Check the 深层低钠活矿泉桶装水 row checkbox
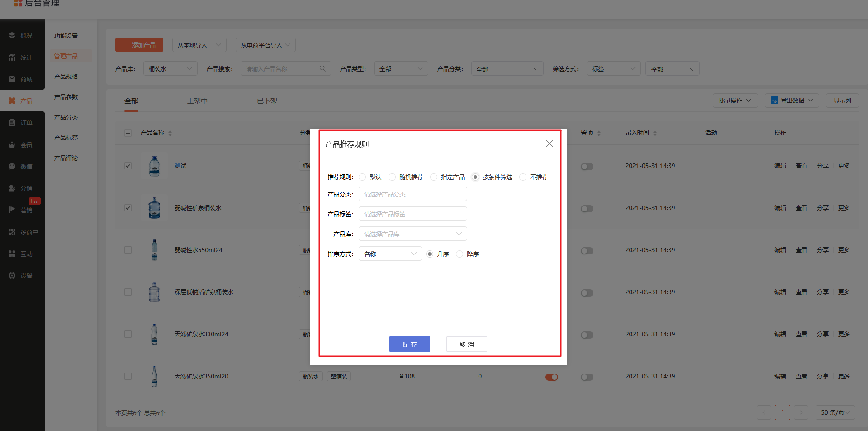Image resolution: width=868 pixels, height=431 pixels. (x=128, y=292)
